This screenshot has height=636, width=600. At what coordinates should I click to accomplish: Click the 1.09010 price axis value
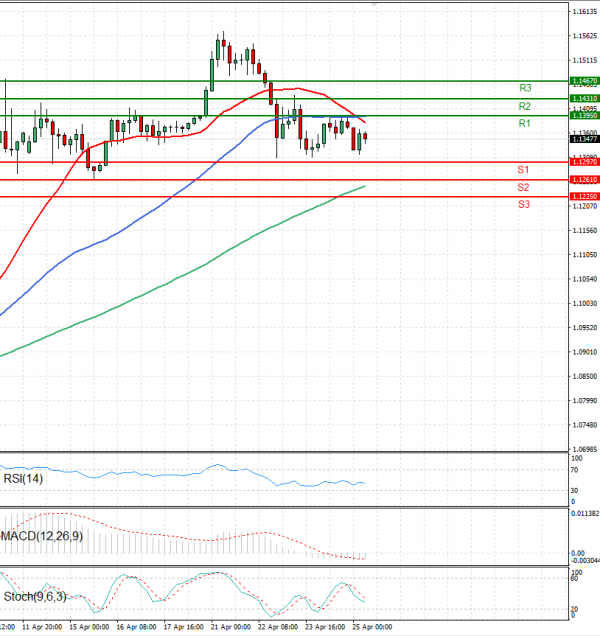tap(585, 352)
